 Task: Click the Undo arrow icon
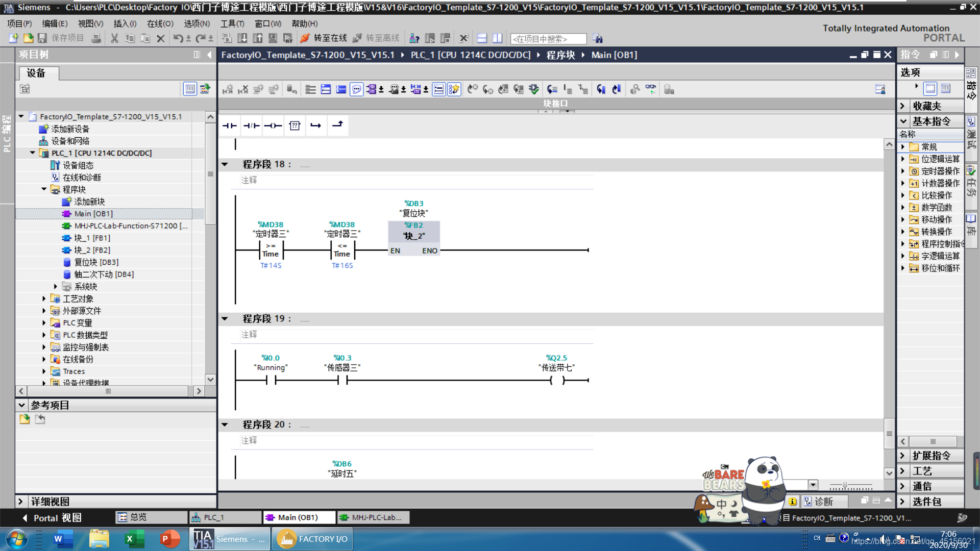point(178,38)
